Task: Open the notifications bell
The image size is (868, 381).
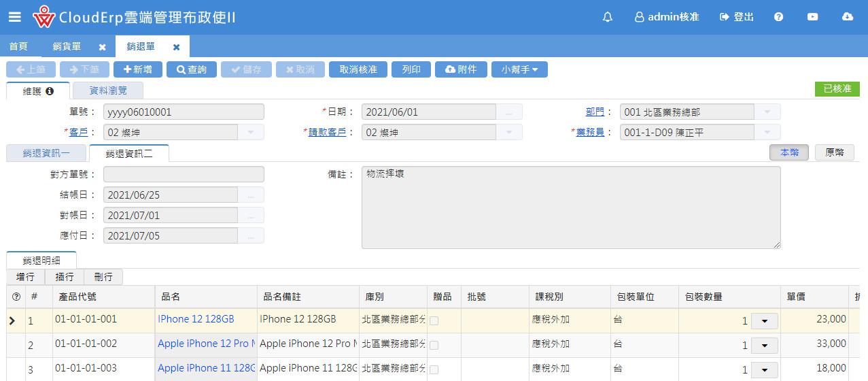Action: click(608, 17)
